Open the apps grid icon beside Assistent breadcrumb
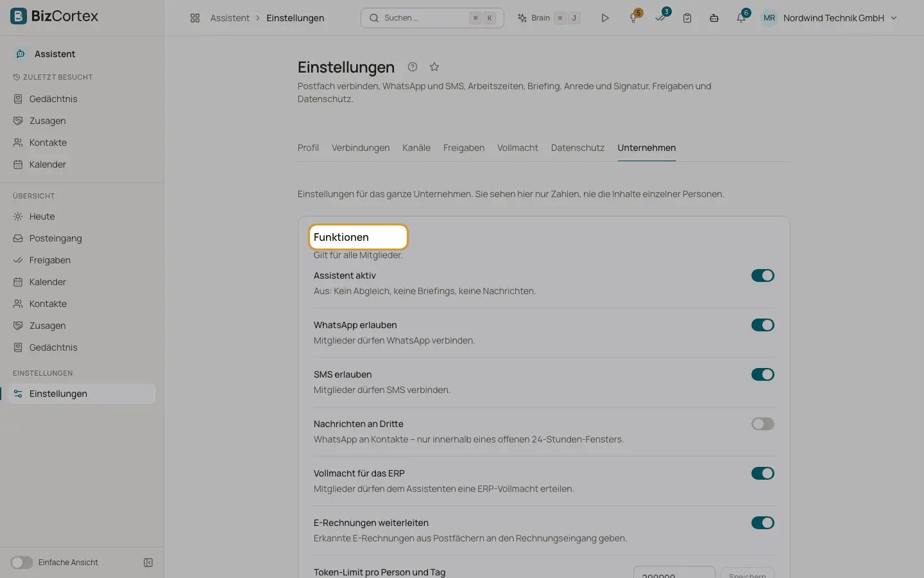Image resolution: width=924 pixels, height=578 pixels. pyautogui.click(x=195, y=18)
